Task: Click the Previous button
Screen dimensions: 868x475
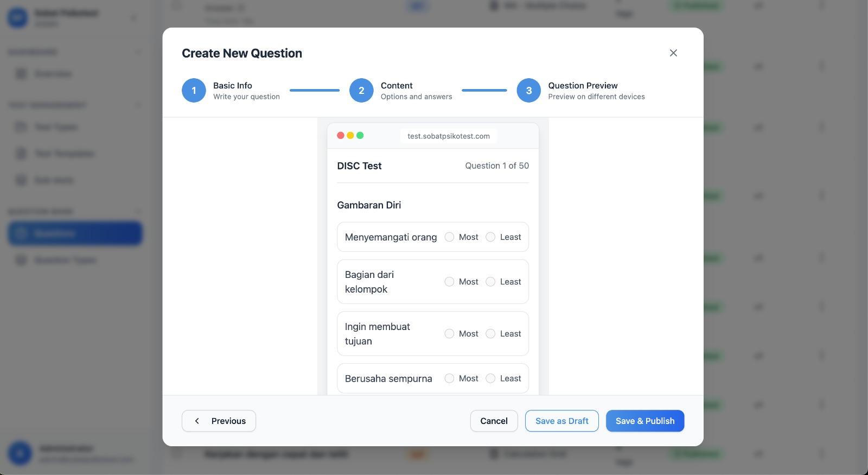Action: pyautogui.click(x=219, y=421)
